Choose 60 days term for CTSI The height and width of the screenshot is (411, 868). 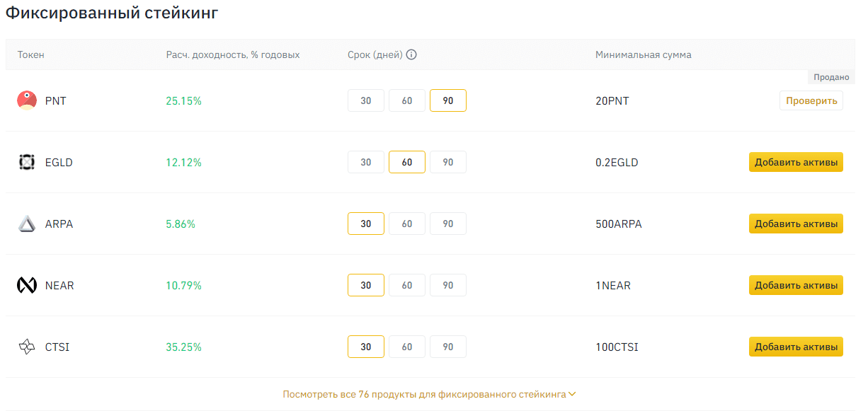406,347
